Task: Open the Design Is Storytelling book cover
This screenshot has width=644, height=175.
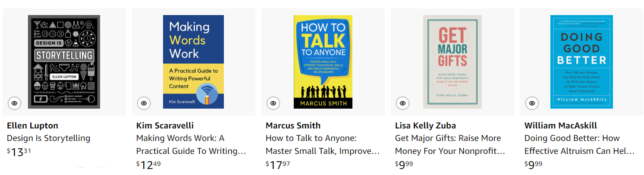Action: tap(64, 62)
